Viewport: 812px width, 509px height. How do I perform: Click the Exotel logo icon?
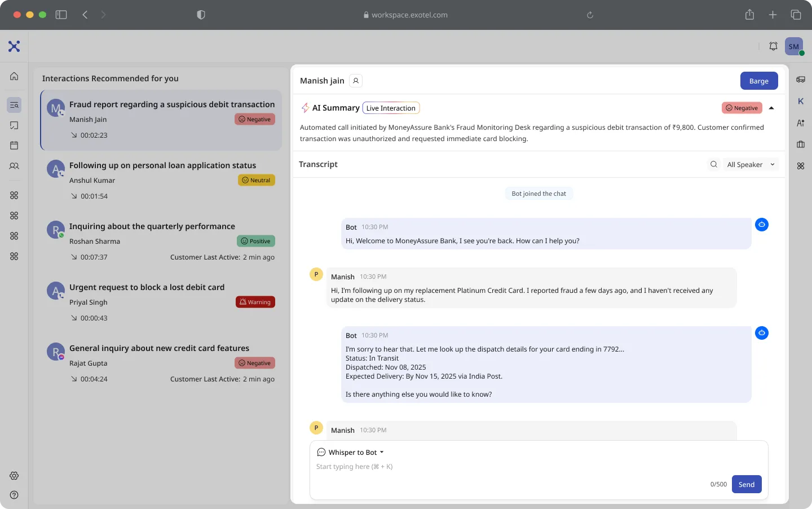click(14, 46)
